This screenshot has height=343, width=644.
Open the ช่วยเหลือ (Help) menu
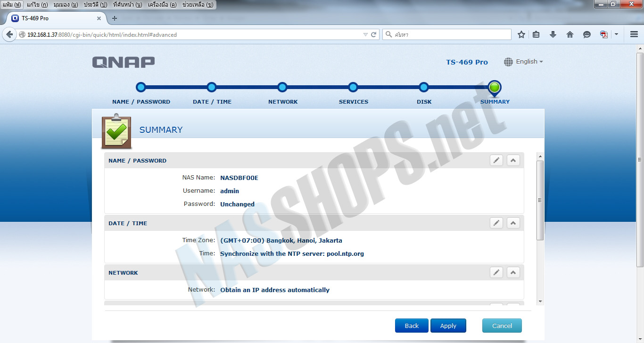tap(198, 4)
